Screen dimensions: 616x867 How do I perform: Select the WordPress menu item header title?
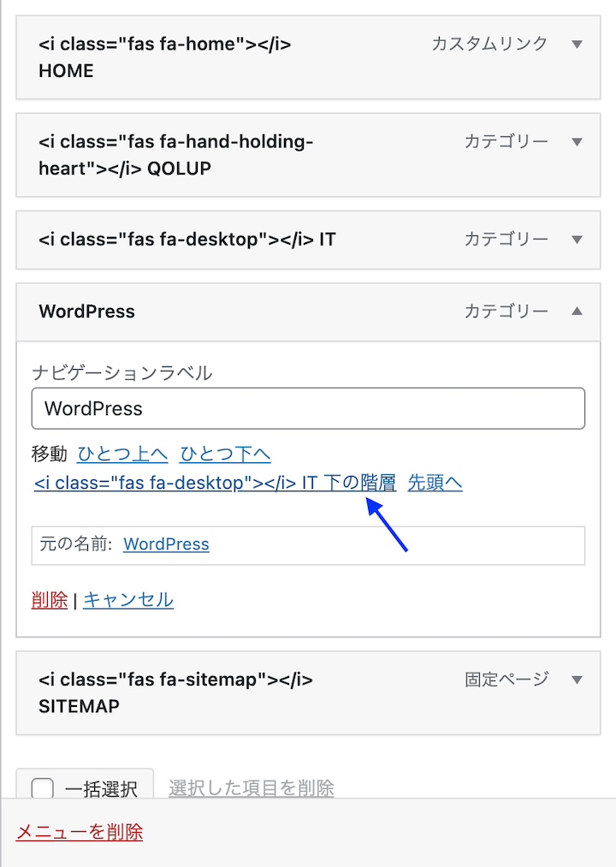tap(87, 312)
